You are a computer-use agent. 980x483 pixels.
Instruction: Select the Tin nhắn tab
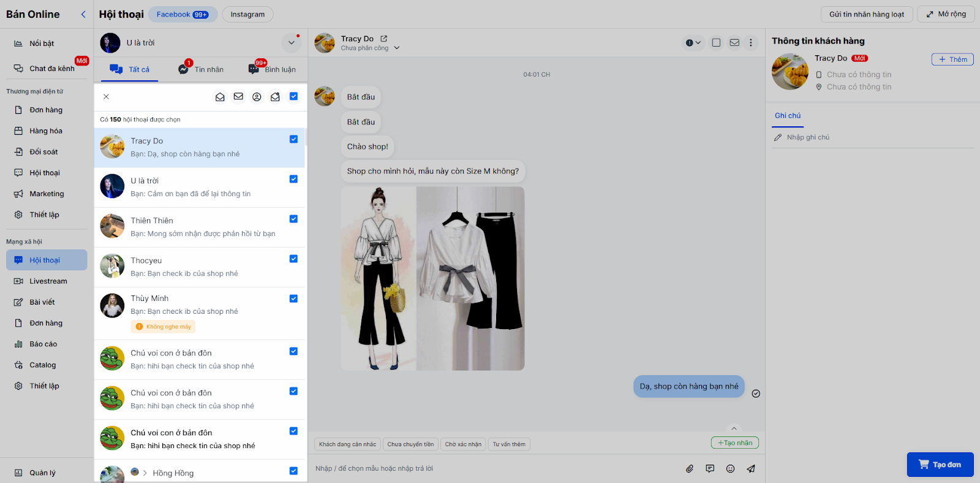(x=201, y=69)
